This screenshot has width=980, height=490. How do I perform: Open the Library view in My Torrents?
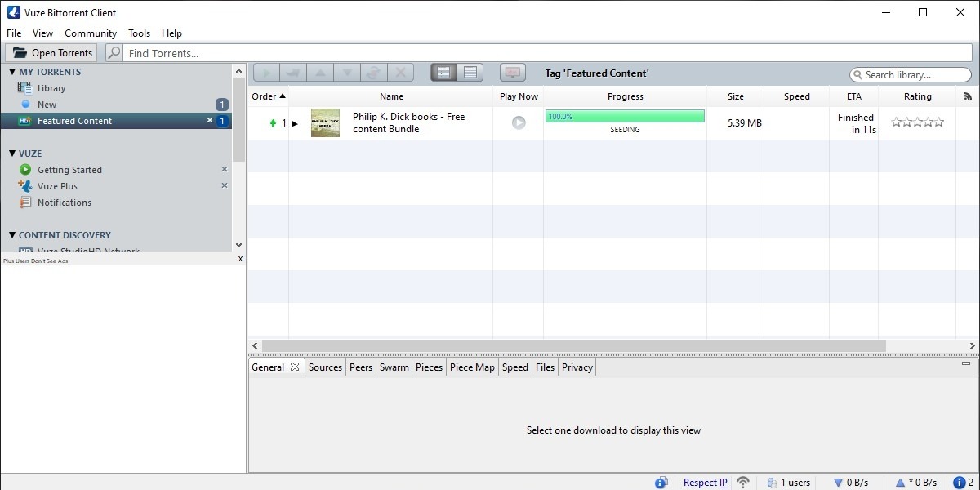tap(51, 87)
